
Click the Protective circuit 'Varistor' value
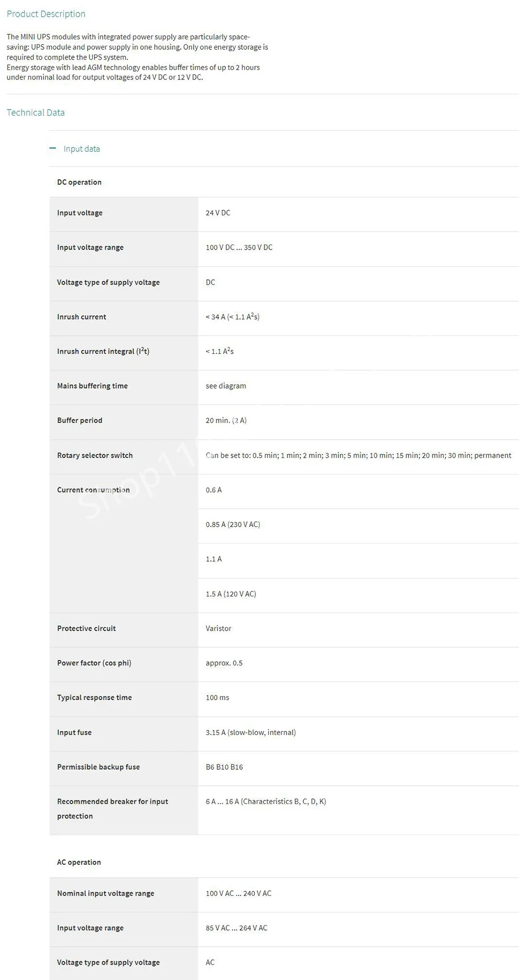click(x=218, y=628)
